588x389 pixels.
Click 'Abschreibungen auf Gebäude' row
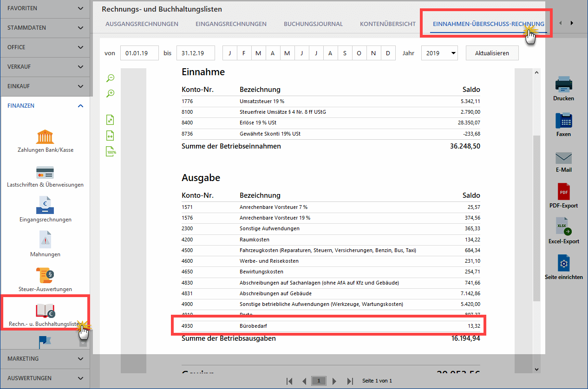(331, 293)
